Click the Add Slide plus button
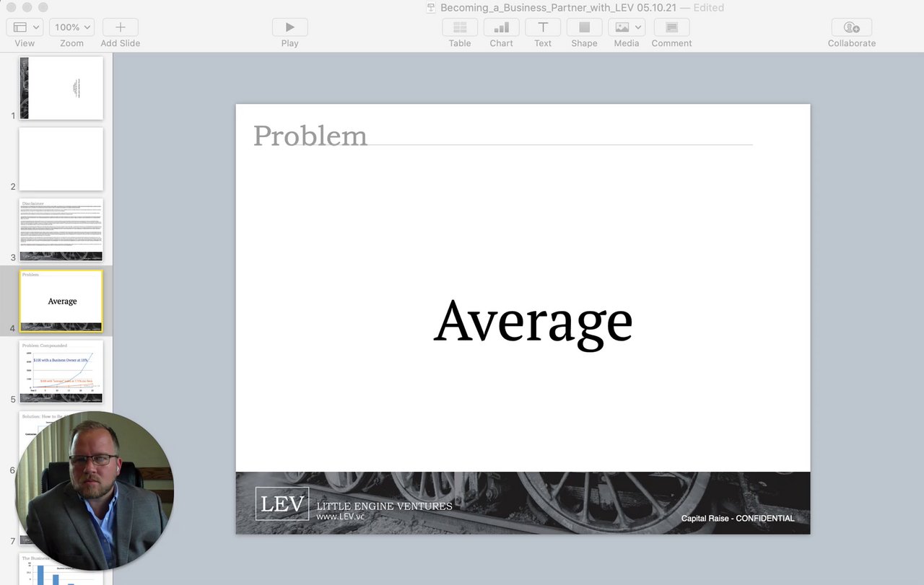The width and height of the screenshot is (924, 585). (x=121, y=27)
